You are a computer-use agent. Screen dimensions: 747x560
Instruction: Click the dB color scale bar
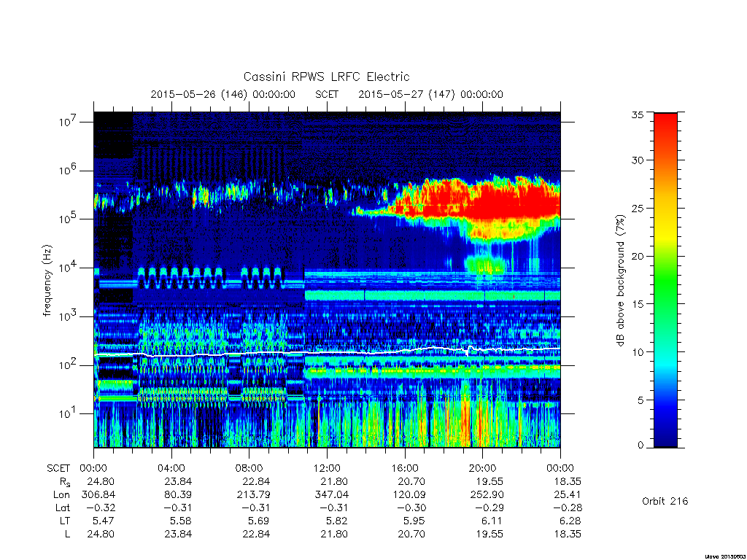point(665,280)
